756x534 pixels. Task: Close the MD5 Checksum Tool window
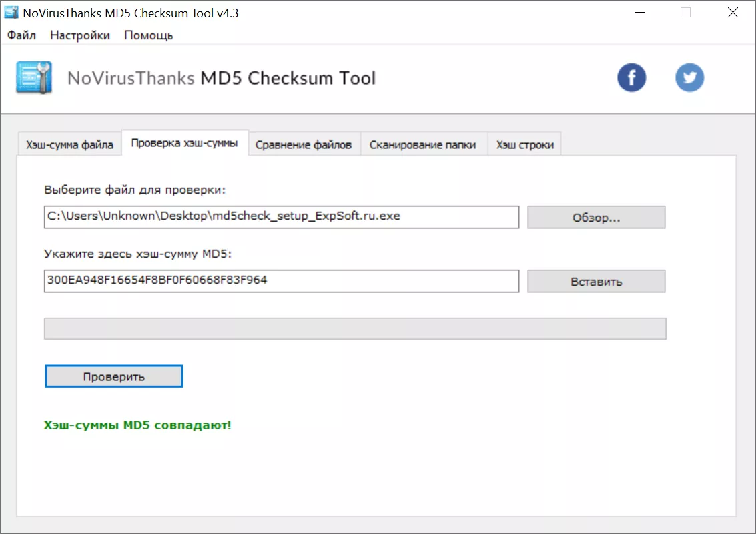tap(733, 13)
